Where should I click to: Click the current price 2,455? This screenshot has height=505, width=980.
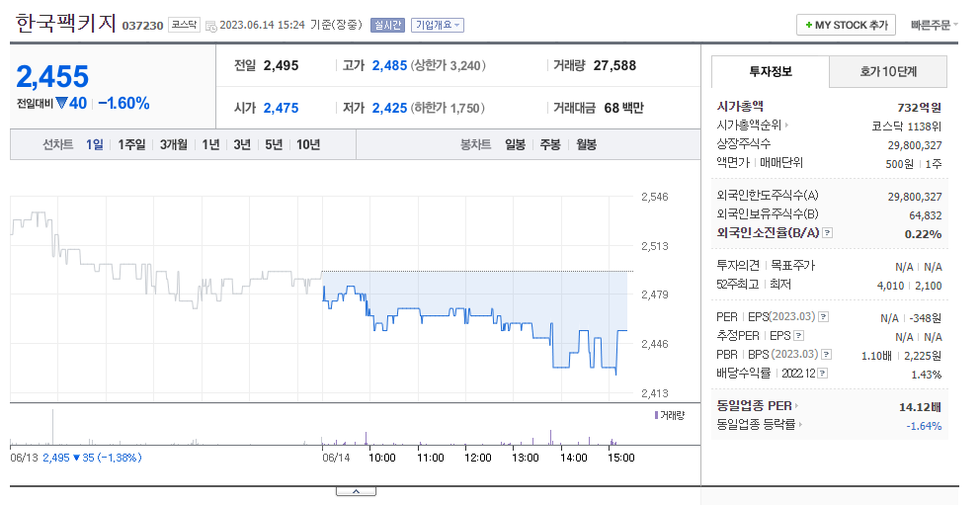(x=52, y=77)
